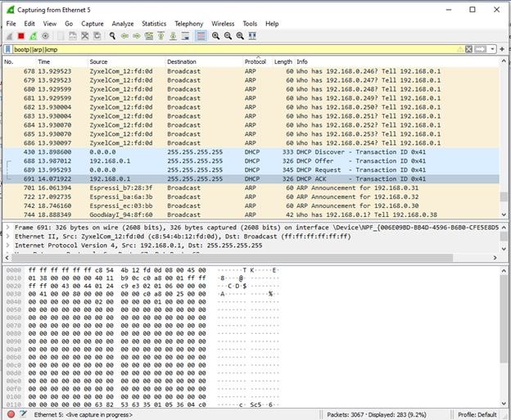Open the Edit menu
The height and width of the screenshot is (420, 511).
click(x=29, y=24)
